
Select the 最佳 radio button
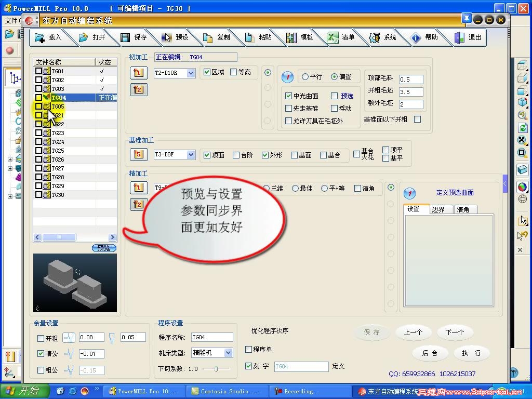pos(295,188)
